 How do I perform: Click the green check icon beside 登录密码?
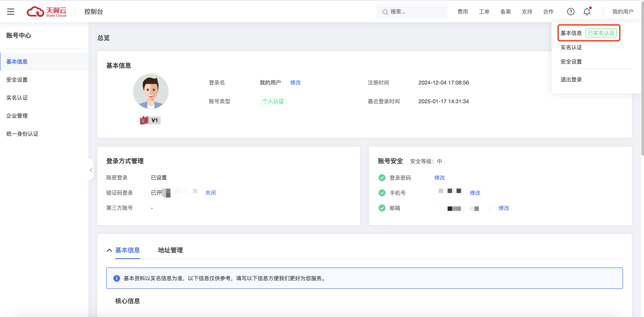pos(382,178)
